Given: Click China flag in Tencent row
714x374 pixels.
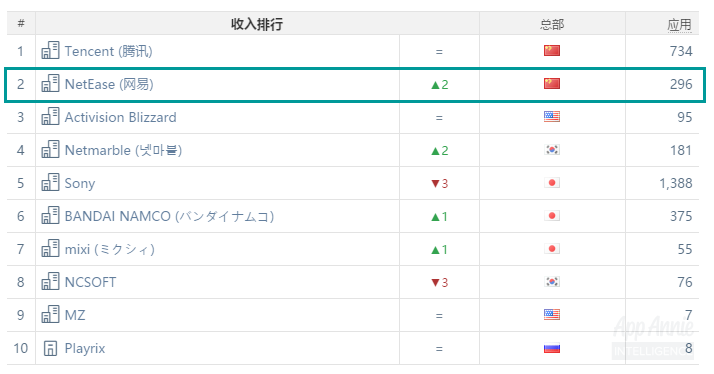Looking at the screenshot, I should [x=552, y=51].
